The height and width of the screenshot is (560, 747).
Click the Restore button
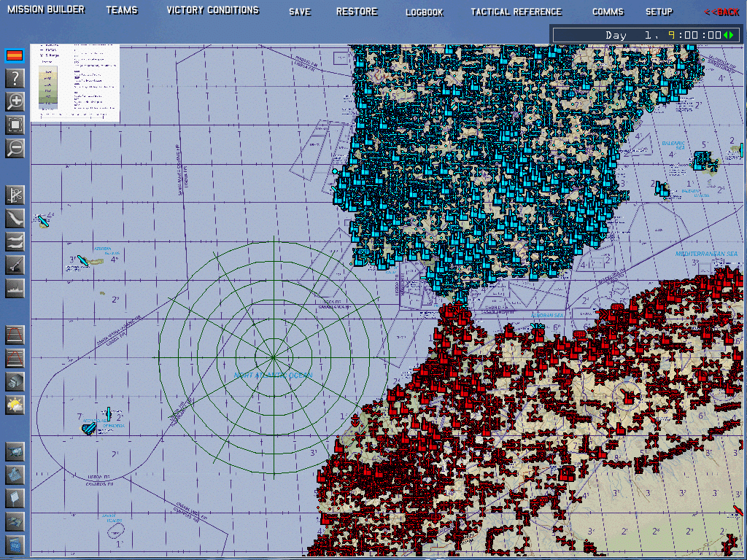357,12
